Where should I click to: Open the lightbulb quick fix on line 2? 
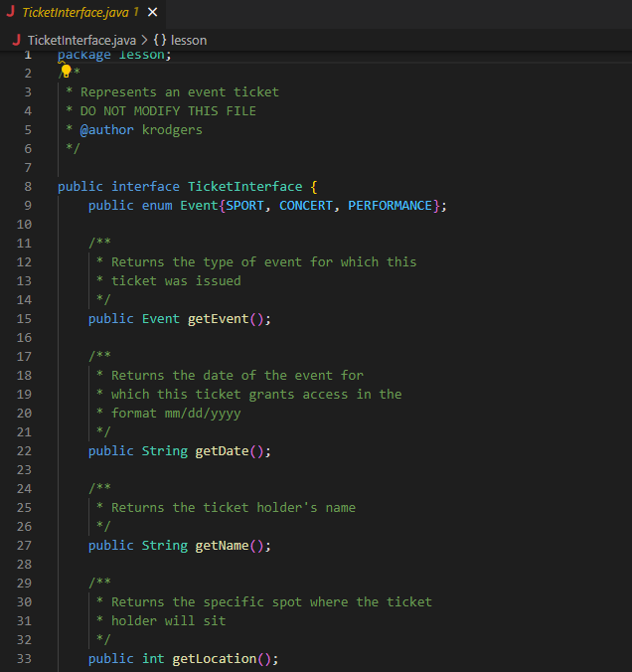(66, 71)
